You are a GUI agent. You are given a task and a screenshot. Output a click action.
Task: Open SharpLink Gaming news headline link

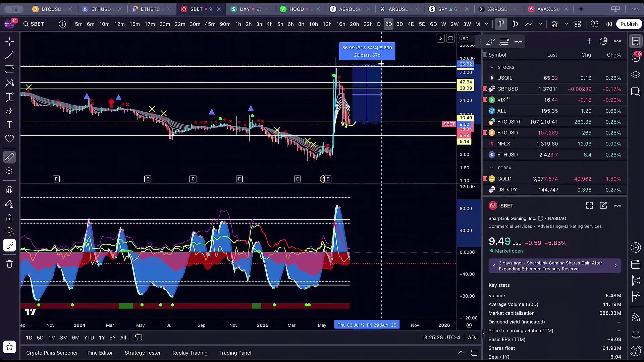pos(554,266)
